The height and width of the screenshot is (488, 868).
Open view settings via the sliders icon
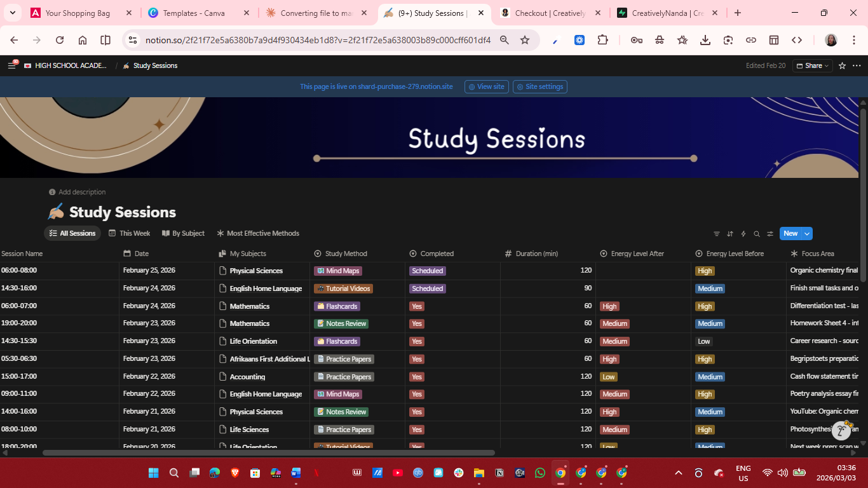coord(770,233)
